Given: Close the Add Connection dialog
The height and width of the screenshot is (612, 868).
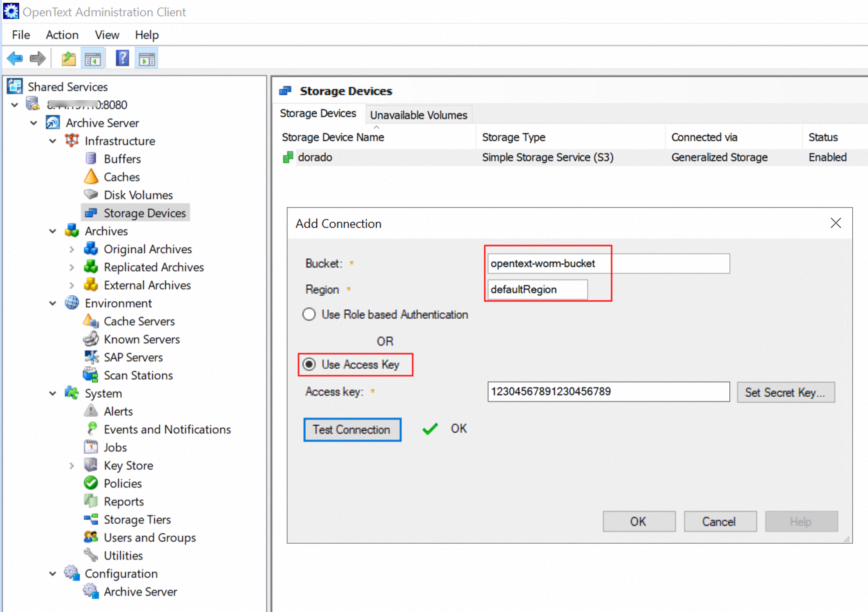Looking at the screenshot, I should coord(836,223).
